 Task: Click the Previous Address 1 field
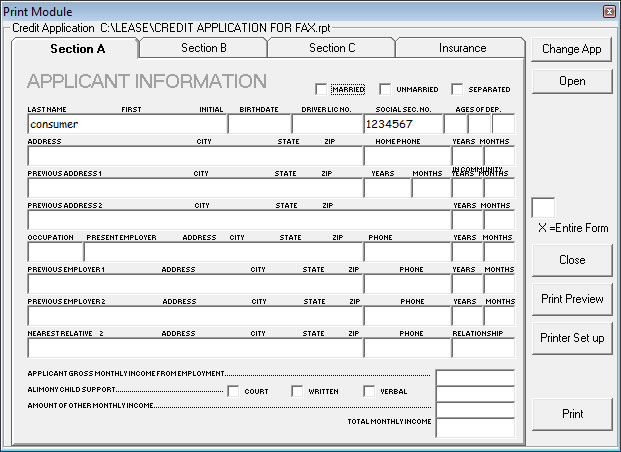click(195, 188)
